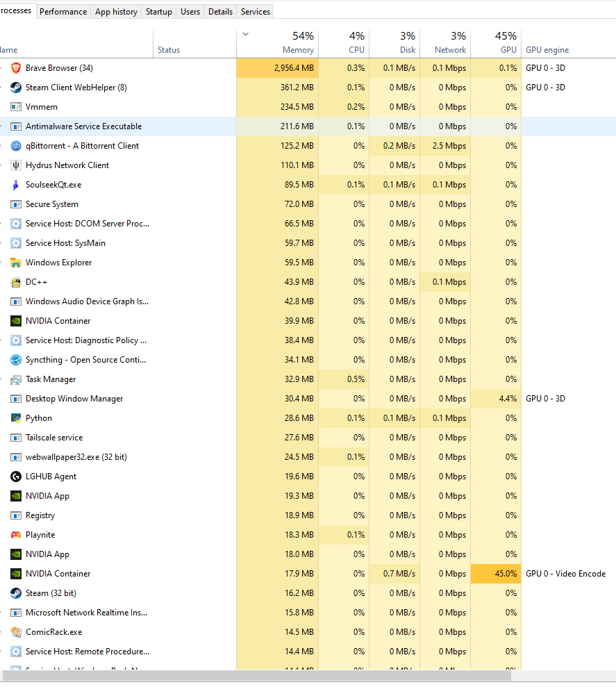Click the Brave Browser lion icon
This screenshot has height=687, width=616.
(16, 68)
